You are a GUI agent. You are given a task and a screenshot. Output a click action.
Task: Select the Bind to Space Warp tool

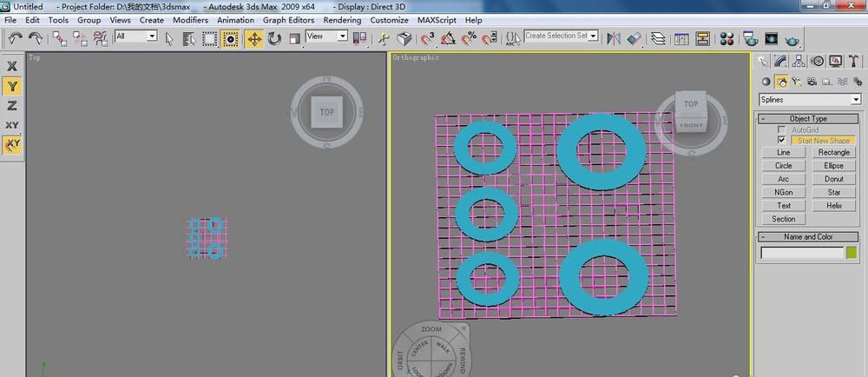click(101, 38)
